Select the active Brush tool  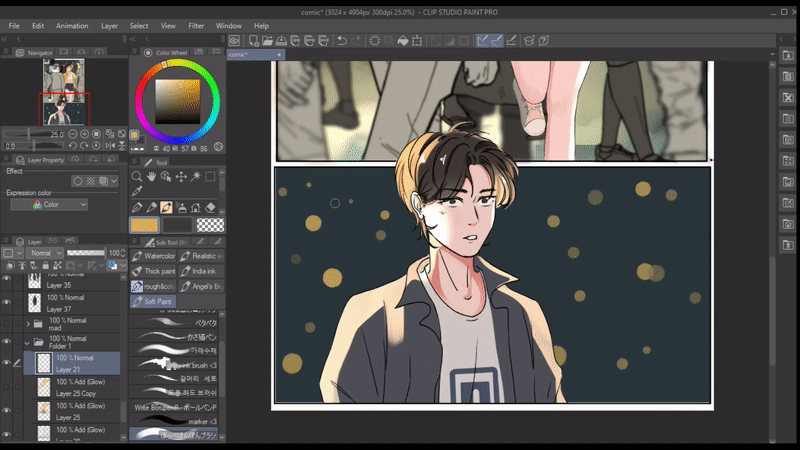point(166,207)
